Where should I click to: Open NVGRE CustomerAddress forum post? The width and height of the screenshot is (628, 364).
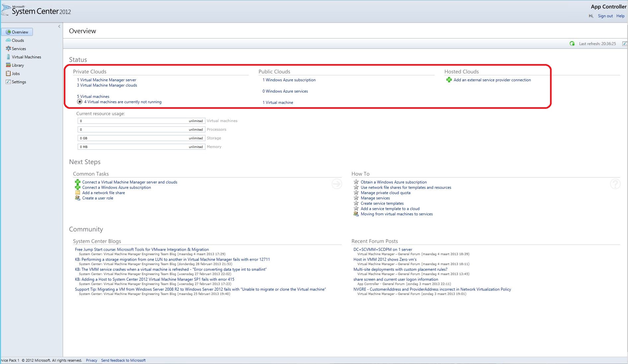pyautogui.click(x=432, y=289)
